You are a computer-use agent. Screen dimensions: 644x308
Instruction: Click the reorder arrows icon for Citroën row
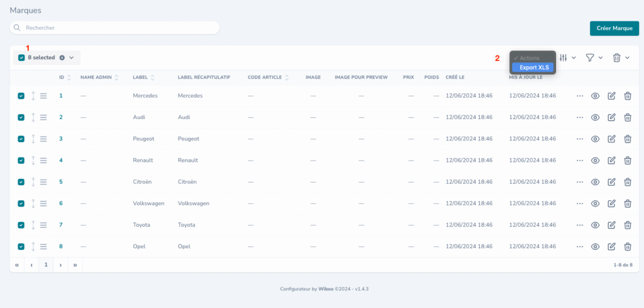[x=33, y=182]
